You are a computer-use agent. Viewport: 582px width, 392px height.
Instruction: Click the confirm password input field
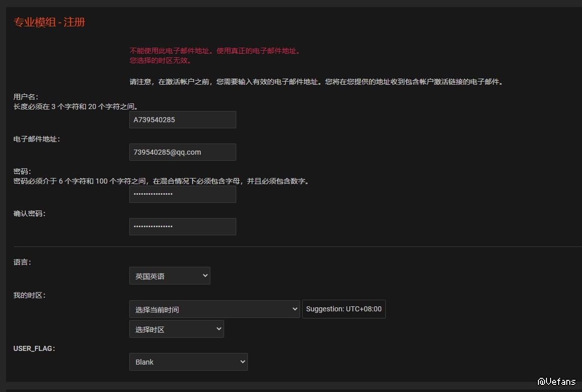(183, 227)
